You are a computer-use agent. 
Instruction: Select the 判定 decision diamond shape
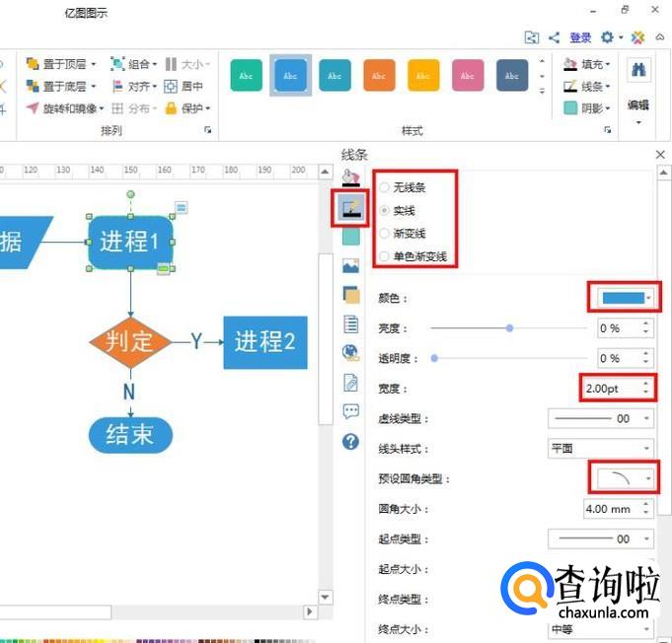tap(130, 342)
